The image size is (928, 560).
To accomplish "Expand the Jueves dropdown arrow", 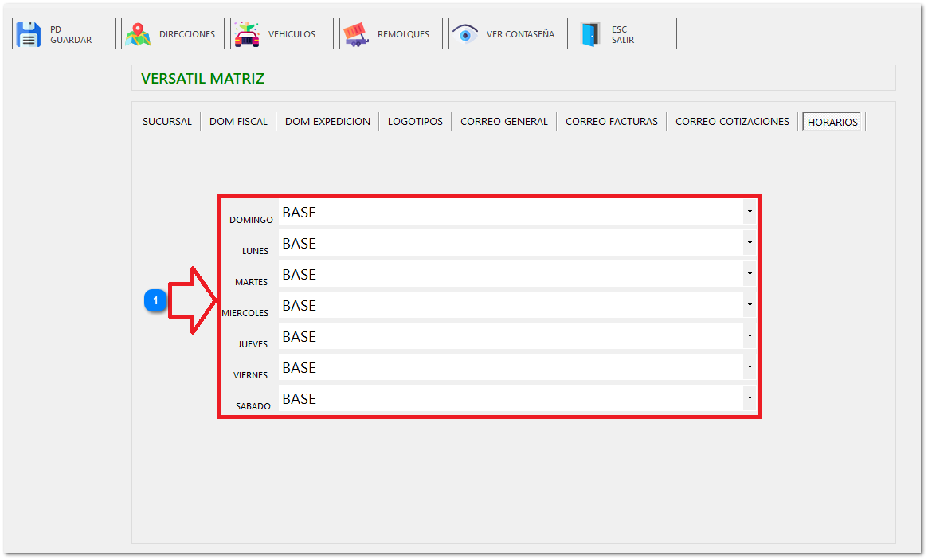I will coord(749,336).
